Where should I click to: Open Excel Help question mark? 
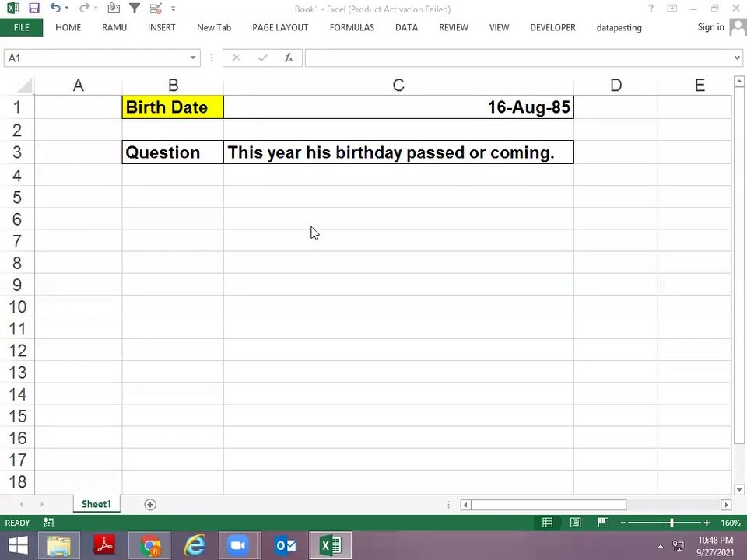(651, 8)
